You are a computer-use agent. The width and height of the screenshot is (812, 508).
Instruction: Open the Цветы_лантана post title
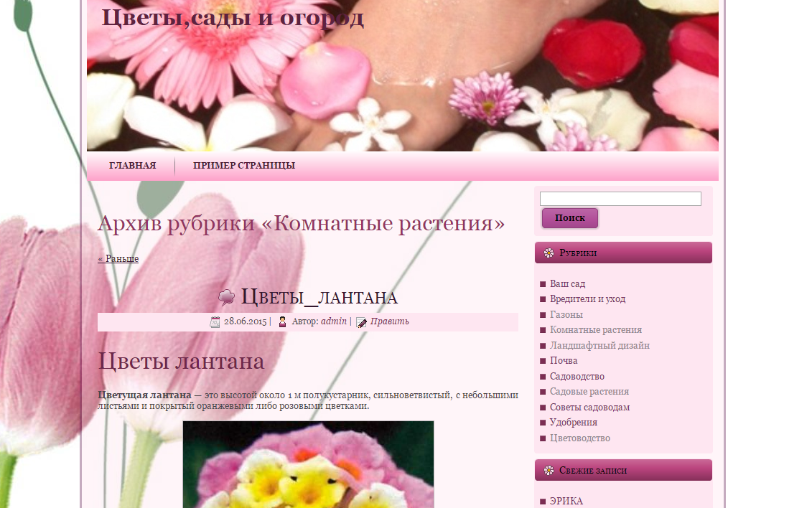coord(319,298)
